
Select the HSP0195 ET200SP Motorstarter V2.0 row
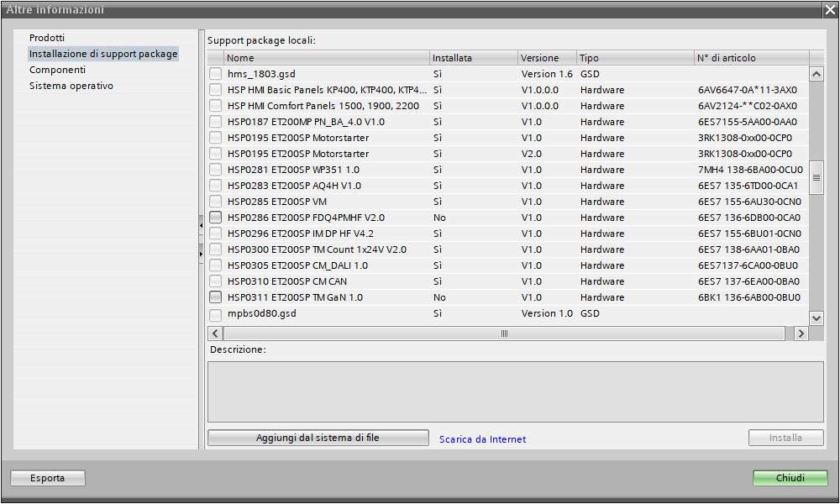click(x=508, y=154)
